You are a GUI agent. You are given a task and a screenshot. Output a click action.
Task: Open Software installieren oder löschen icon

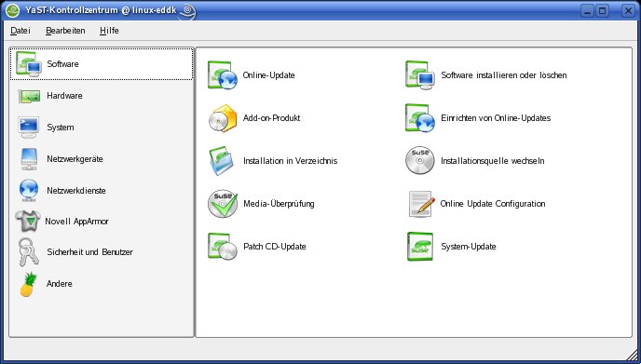click(420, 75)
